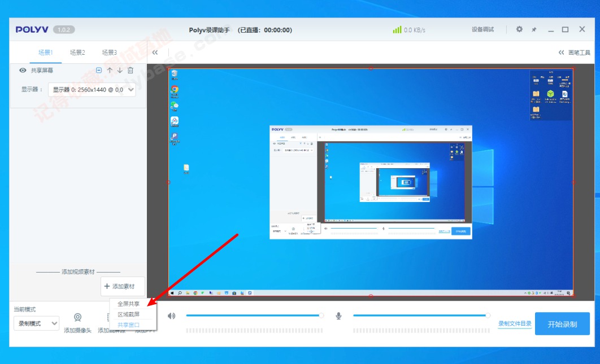Open the 显示器 monitor dropdown

click(x=92, y=90)
